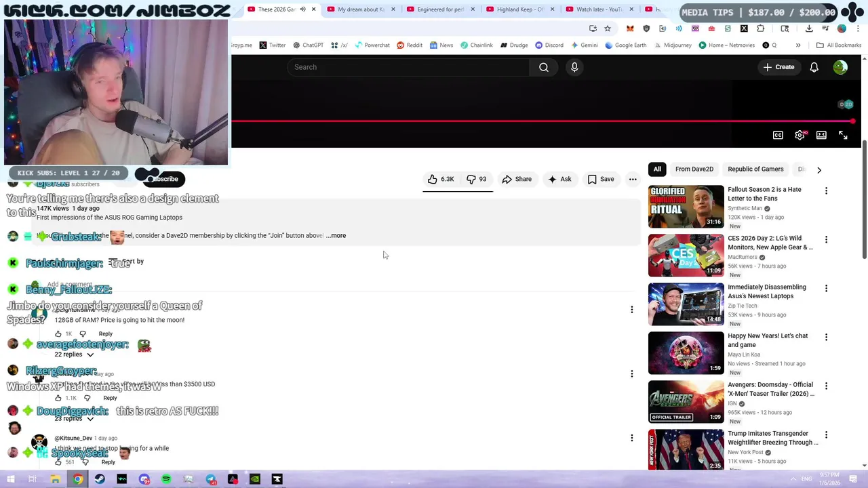Open options menu for Avengers Doomsday video
Viewport: 868px width, 488px height.
click(x=826, y=386)
